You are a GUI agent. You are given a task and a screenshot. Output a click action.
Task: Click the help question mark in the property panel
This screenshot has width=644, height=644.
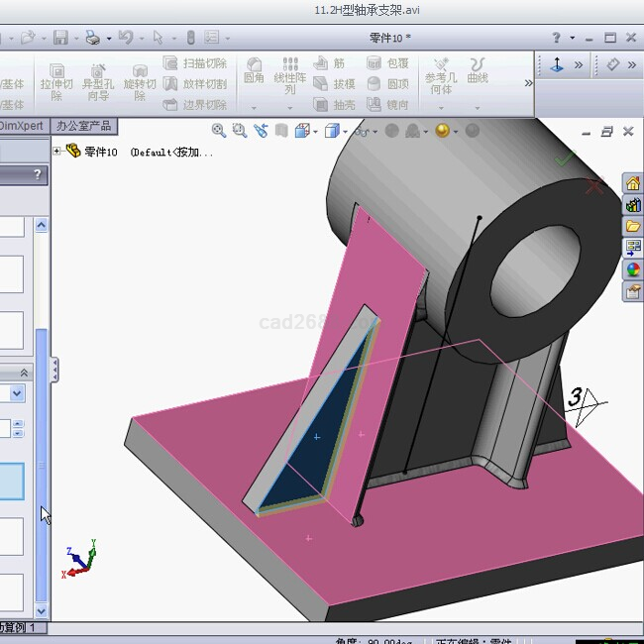[39, 174]
